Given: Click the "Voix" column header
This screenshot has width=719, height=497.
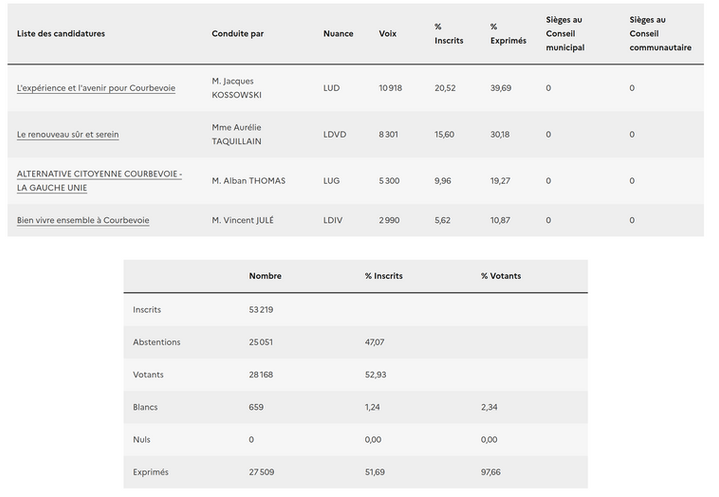Looking at the screenshot, I should (x=388, y=34).
